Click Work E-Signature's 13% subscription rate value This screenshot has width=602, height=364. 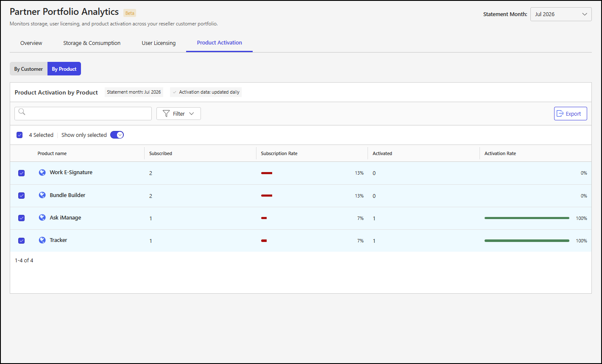pyautogui.click(x=359, y=173)
